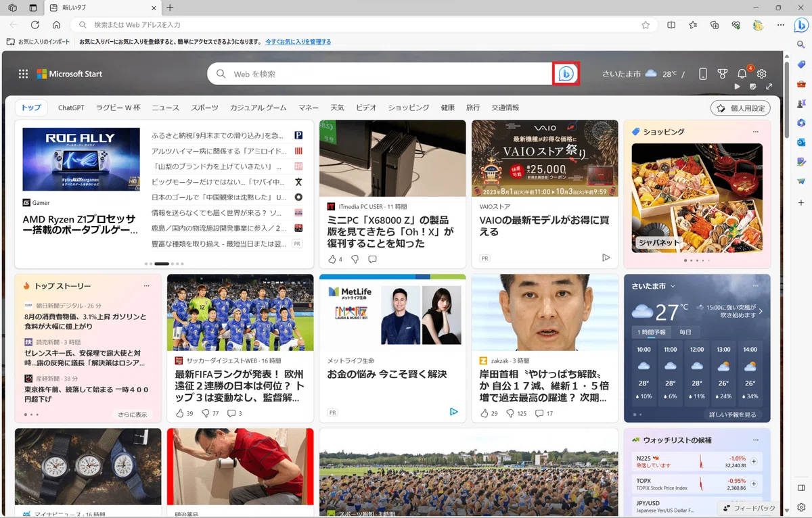Open the Collections toolbar icon
The width and height of the screenshot is (812, 518).
(715, 25)
